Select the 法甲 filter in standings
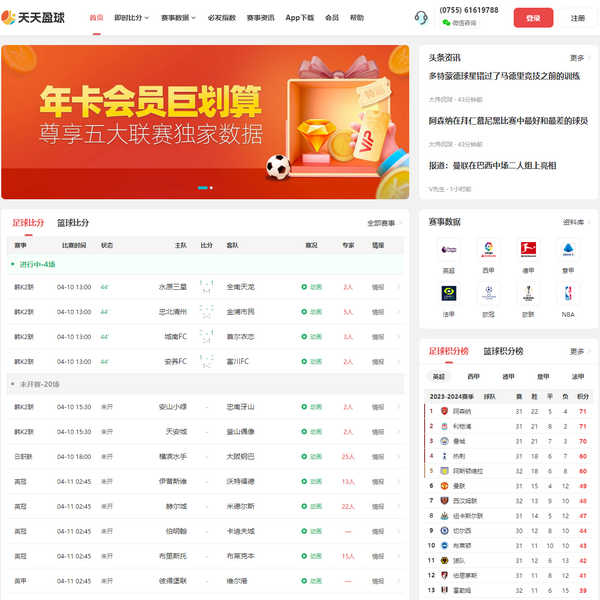 (x=577, y=377)
